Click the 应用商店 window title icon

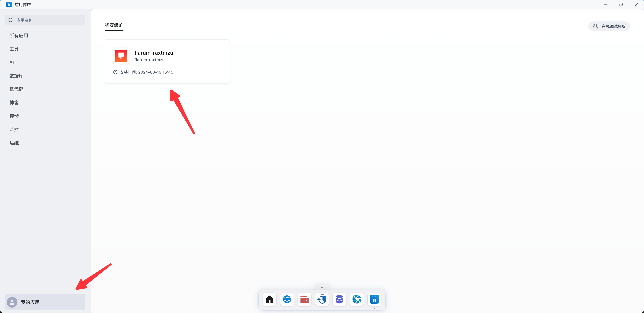pos(9,5)
